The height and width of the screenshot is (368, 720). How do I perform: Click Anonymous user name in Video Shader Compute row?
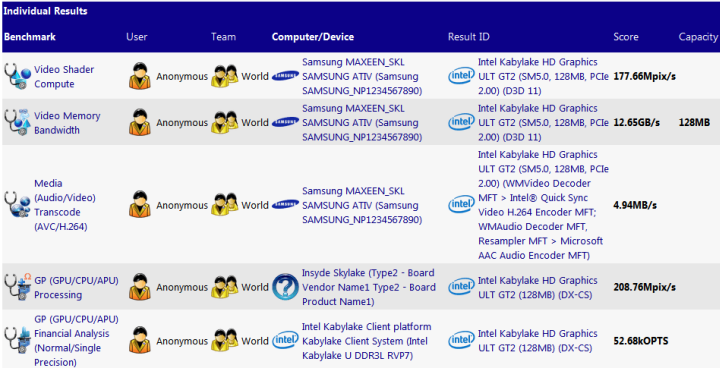pos(182,77)
